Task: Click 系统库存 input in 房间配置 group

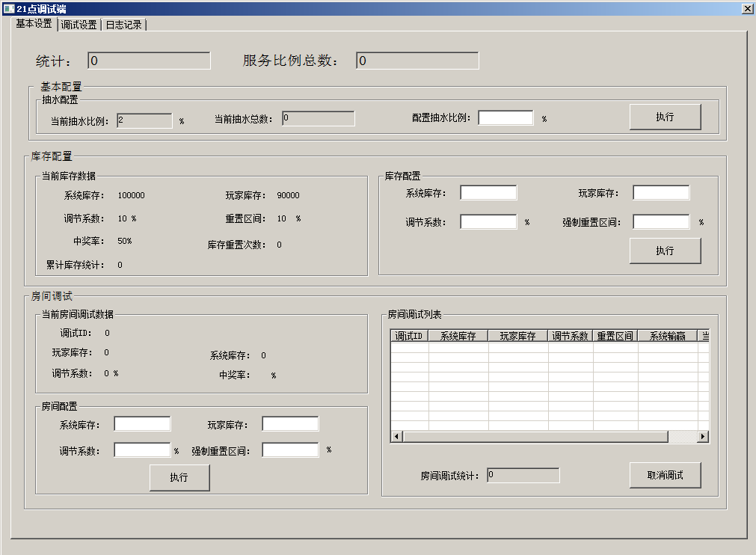Action: tap(142, 425)
